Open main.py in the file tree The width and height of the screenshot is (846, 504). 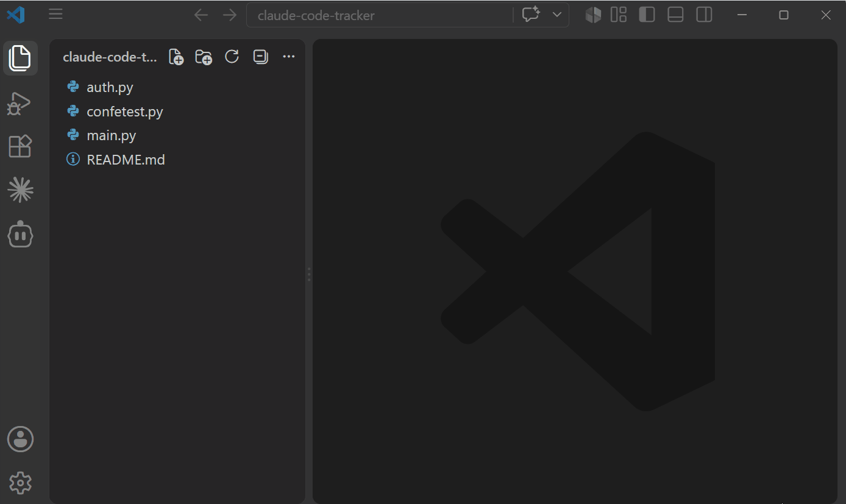point(177,135)
